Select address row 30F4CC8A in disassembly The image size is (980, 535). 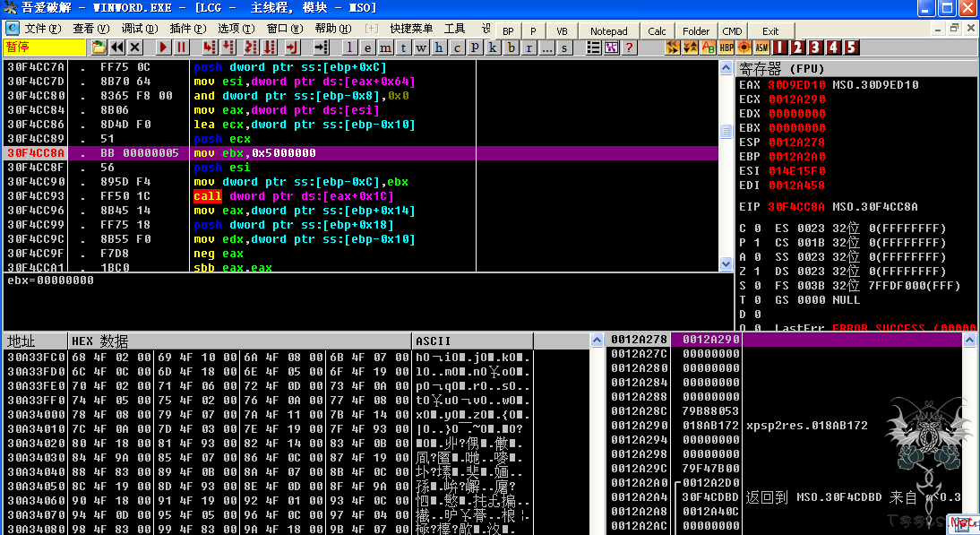361,153
